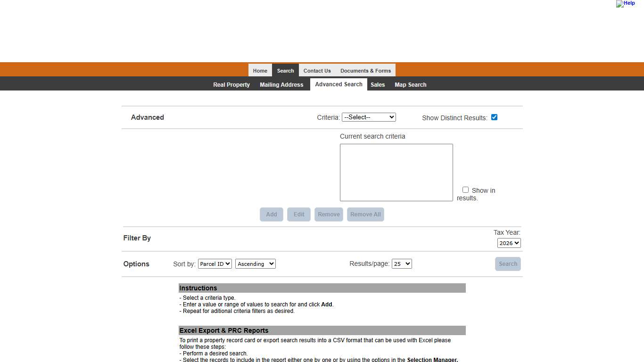This screenshot has height=362, width=644.
Task: Select the Search tab
Action: [x=285, y=70]
